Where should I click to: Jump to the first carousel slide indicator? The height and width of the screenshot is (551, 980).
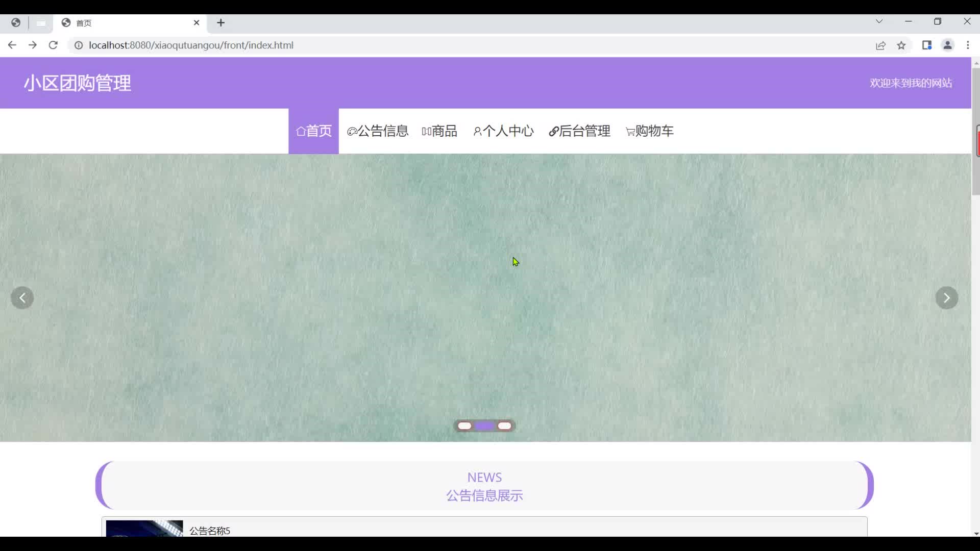[464, 426]
